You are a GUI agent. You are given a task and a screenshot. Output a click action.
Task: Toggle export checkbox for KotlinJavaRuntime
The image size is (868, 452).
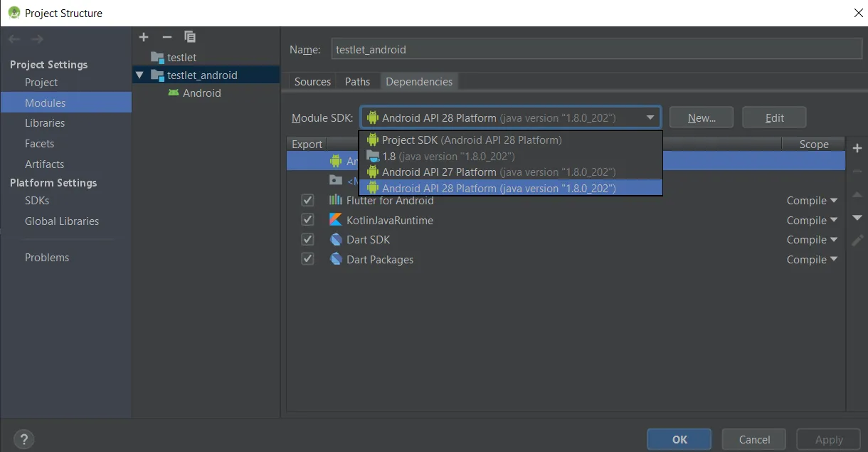[307, 220]
